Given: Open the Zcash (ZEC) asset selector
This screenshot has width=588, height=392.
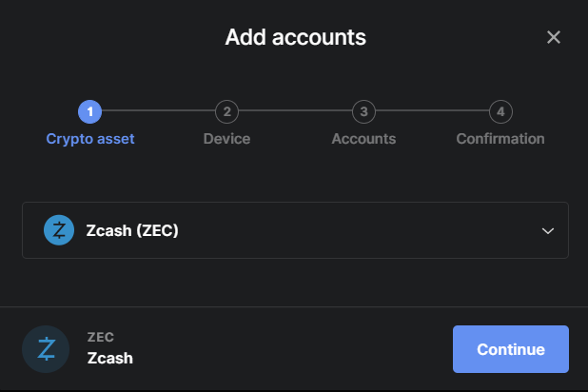Looking at the screenshot, I should (x=295, y=230).
